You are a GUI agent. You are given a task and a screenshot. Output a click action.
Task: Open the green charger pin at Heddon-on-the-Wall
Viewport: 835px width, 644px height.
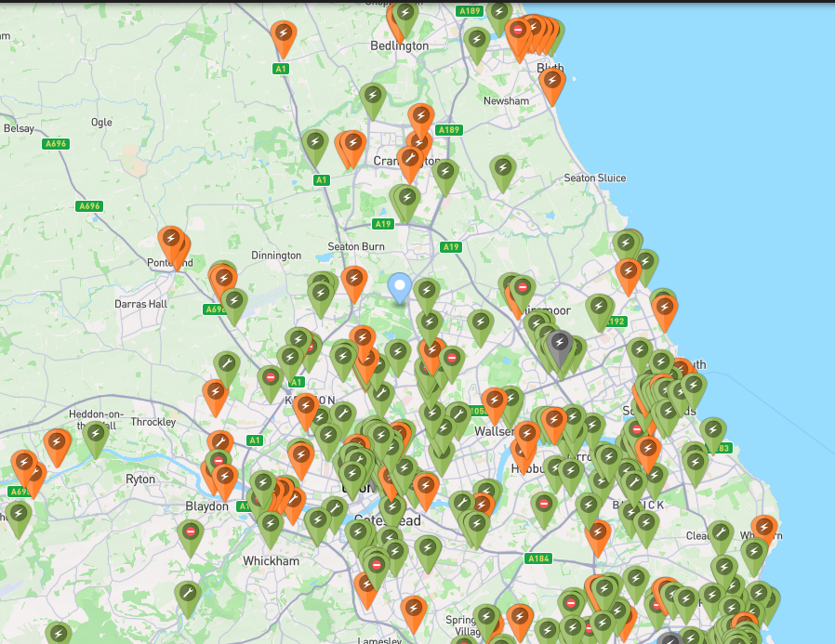click(x=96, y=439)
